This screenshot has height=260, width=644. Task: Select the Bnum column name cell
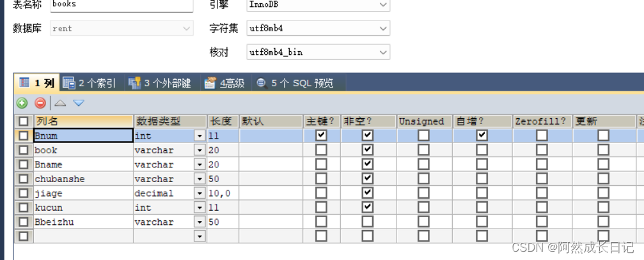pos(83,135)
